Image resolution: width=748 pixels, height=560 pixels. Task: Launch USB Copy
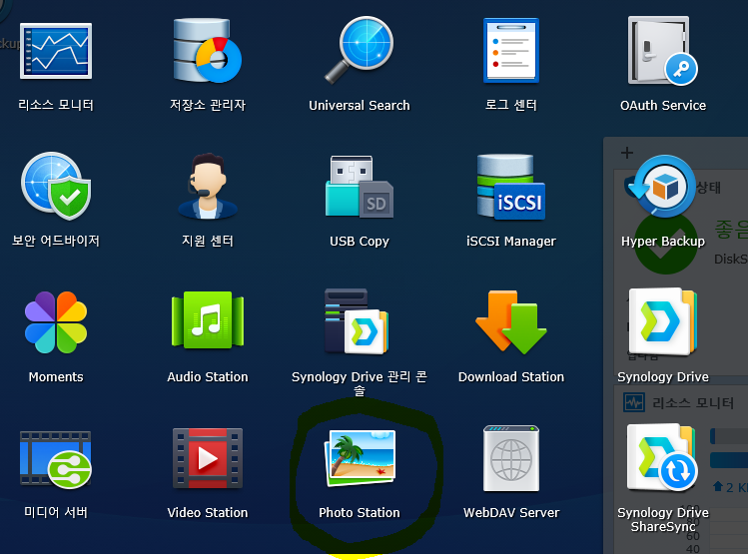[360, 187]
